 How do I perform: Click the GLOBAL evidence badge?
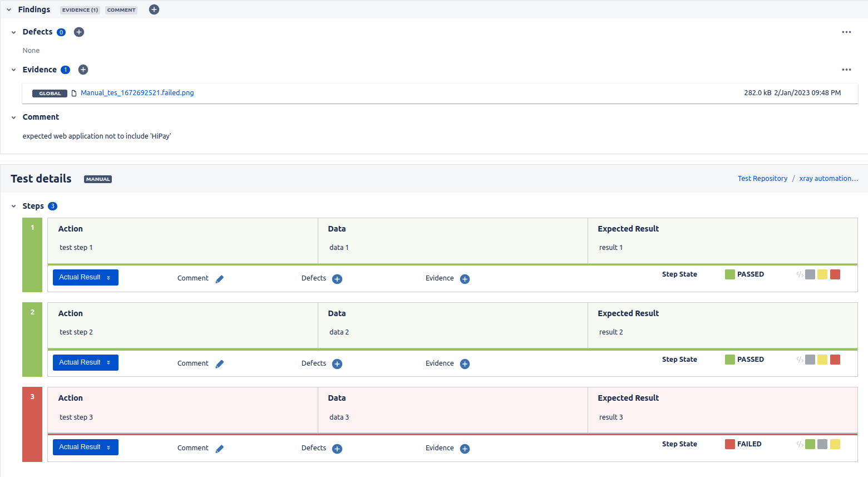point(50,94)
